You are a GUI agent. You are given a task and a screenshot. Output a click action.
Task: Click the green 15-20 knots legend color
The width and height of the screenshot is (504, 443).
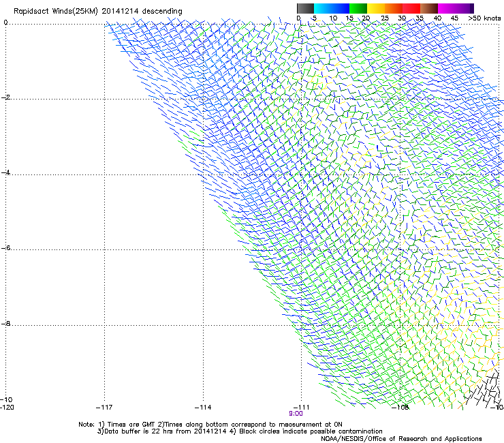point(358,8)
